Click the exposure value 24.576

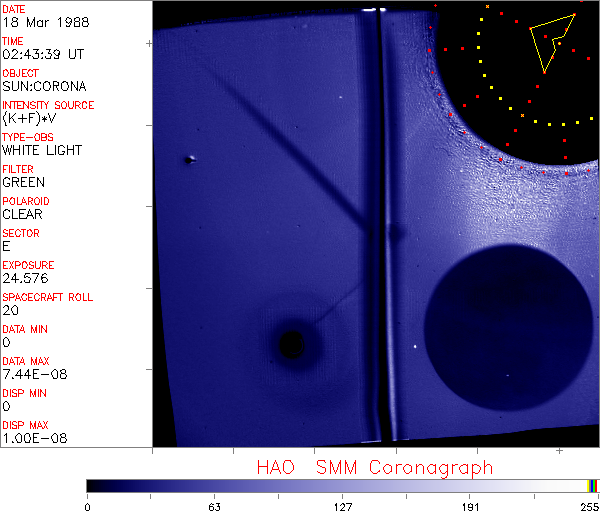pos(25,278)
